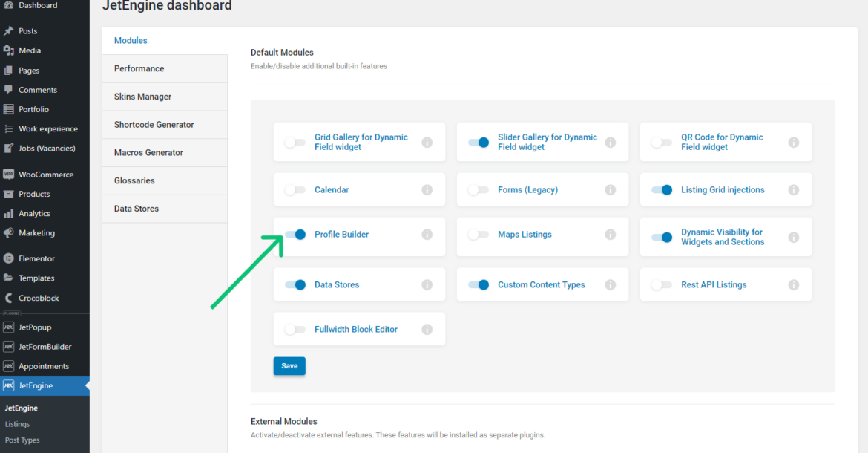Click the Crocoblock icon in sidebar
Image resolution: width=868 pixels, height=453 pixels.
click(x=8, y=298)
